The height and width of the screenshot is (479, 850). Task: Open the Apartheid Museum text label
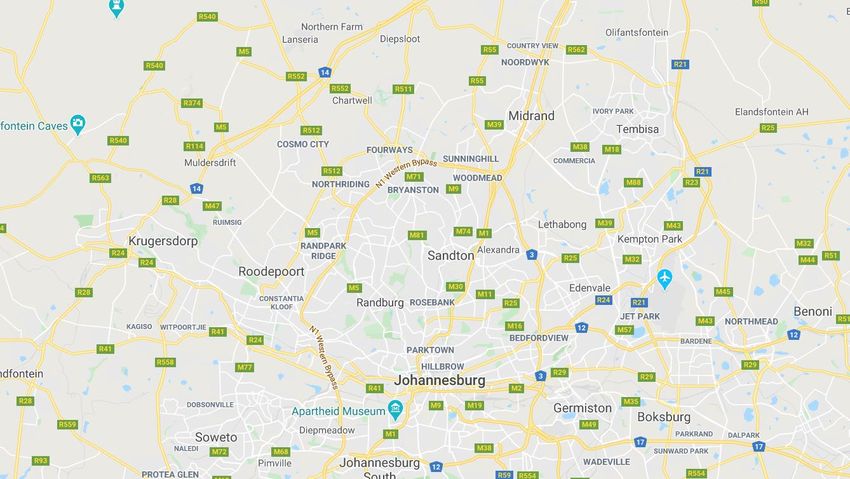[338, 411]
